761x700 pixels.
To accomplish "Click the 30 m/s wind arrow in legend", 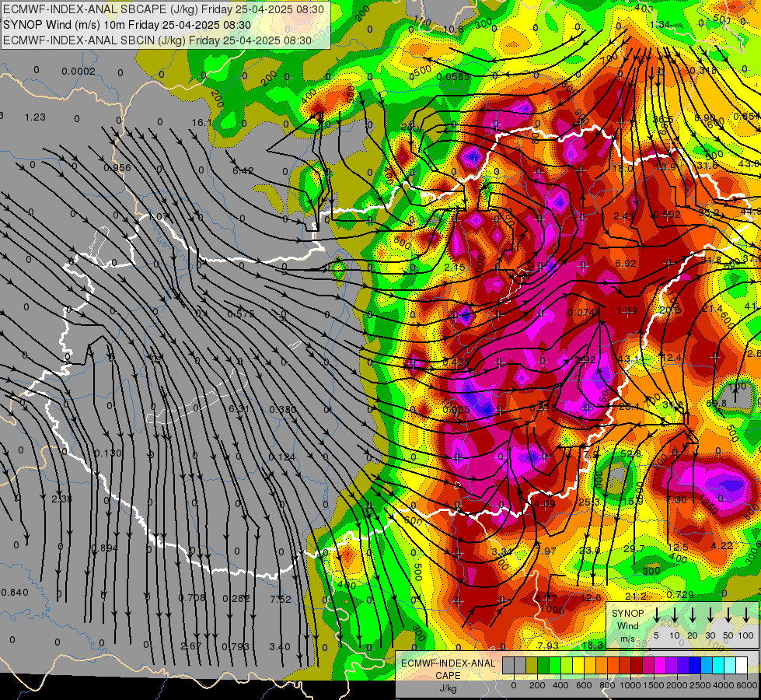I will point(710,615).
